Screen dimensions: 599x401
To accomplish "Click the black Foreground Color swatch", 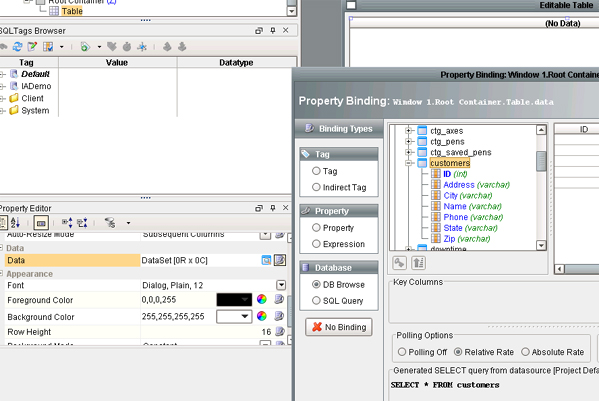I will tap(234, 299).
